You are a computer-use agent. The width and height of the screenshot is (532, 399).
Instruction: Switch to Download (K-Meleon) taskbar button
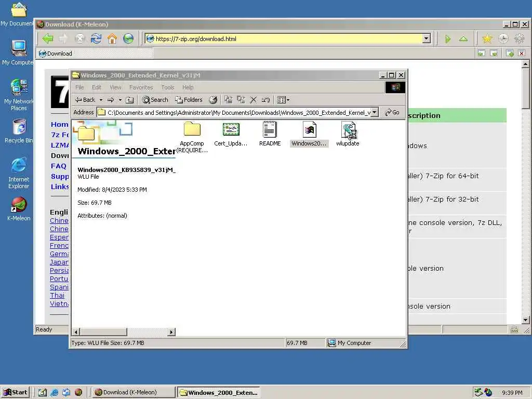coord(134,392)
